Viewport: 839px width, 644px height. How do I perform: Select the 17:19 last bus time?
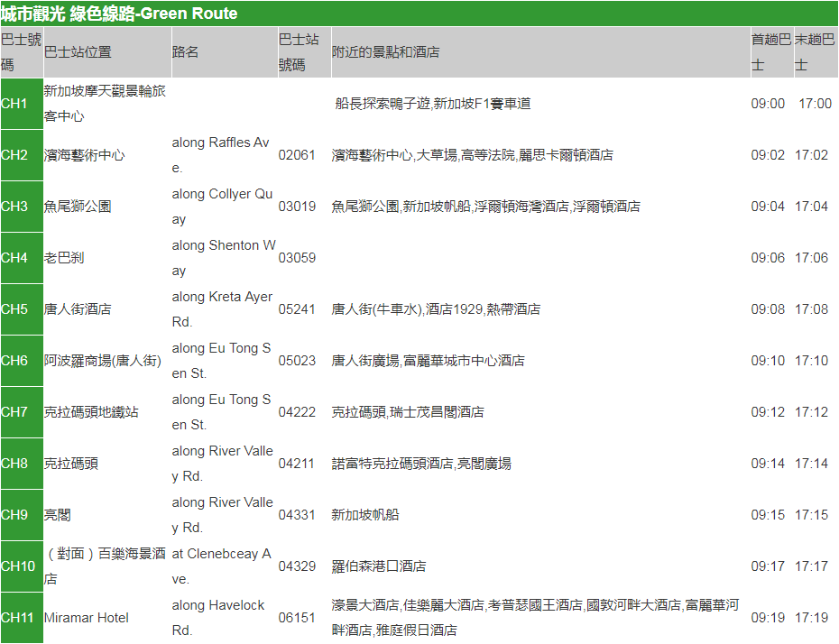(x=811, y=618)
